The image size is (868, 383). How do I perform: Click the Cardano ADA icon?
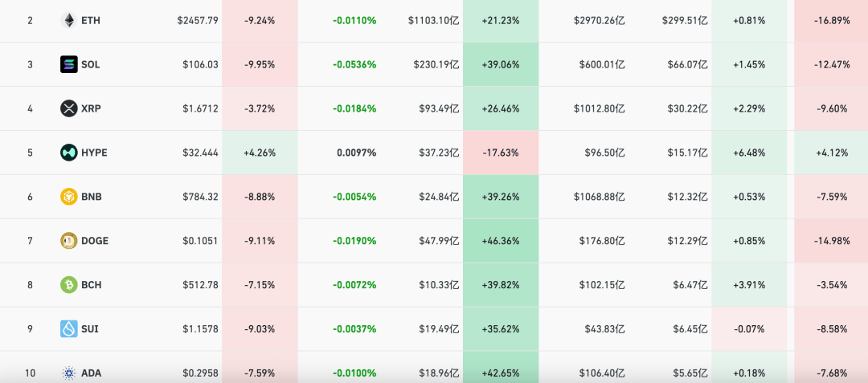coord(69,373)
